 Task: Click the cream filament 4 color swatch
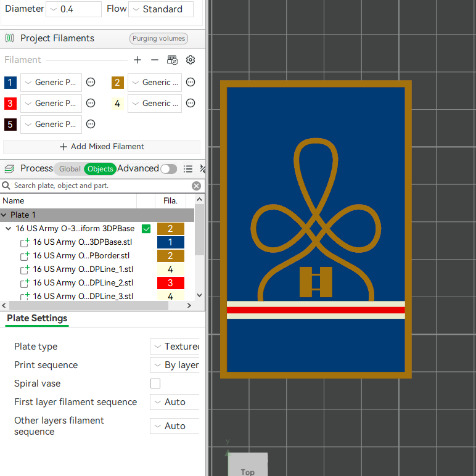[118, 103]
